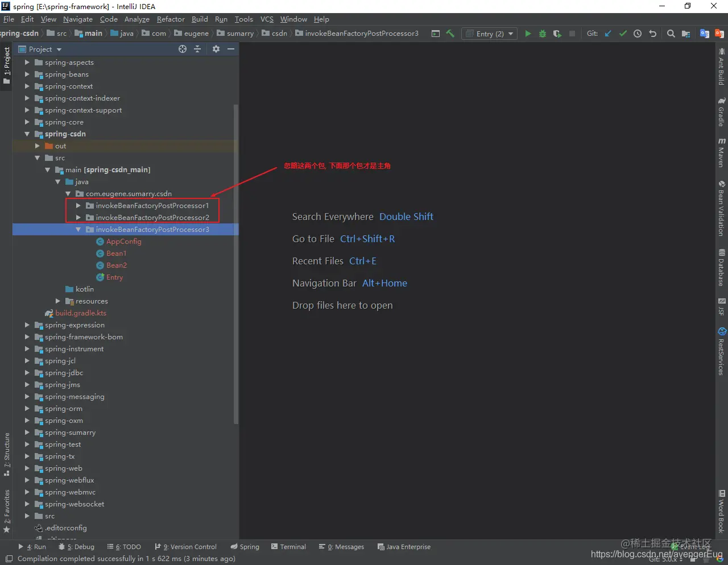Open the Terminal tool window tab
728x565 pixels.
click(288, 547)
